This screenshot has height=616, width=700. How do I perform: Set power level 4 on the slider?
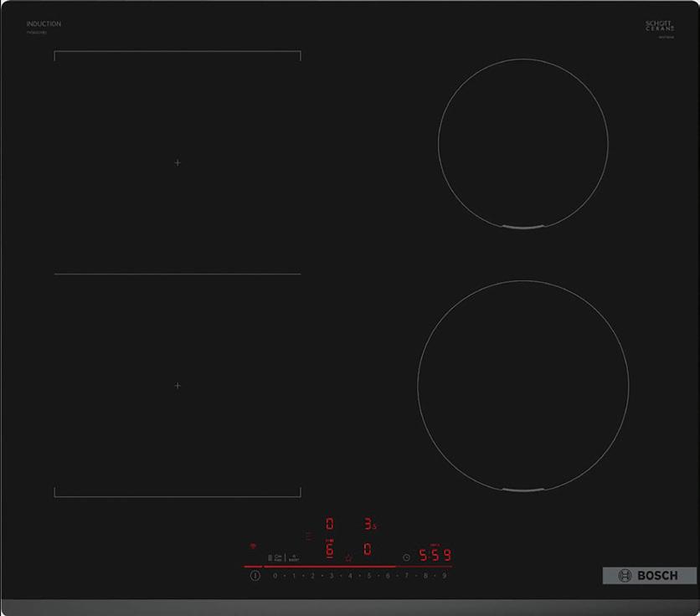pyautogui.click(x=350, y=576)
